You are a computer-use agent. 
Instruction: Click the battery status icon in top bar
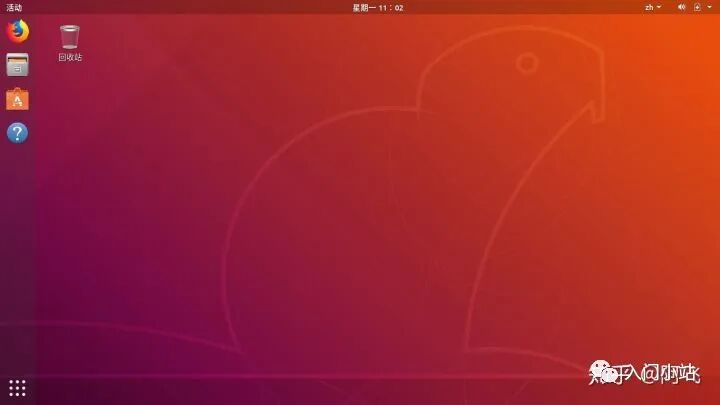point(697,7)
